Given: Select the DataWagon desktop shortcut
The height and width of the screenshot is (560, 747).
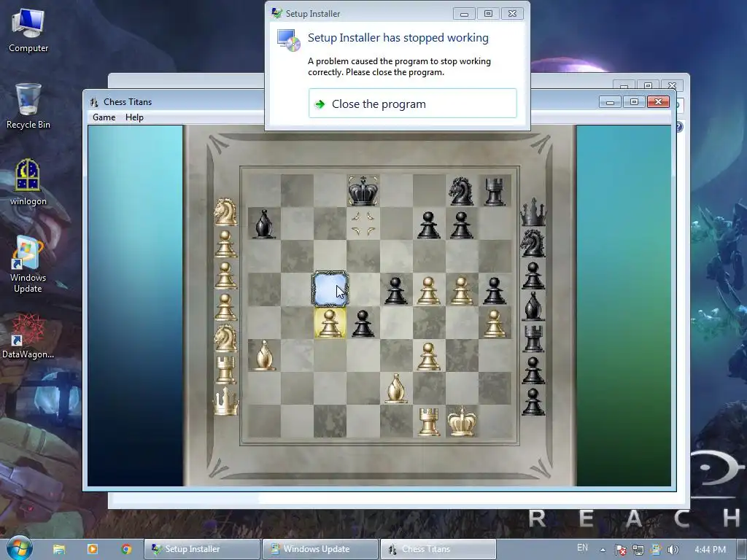Looking at the screenshot, I should click(x=28, y=336).
